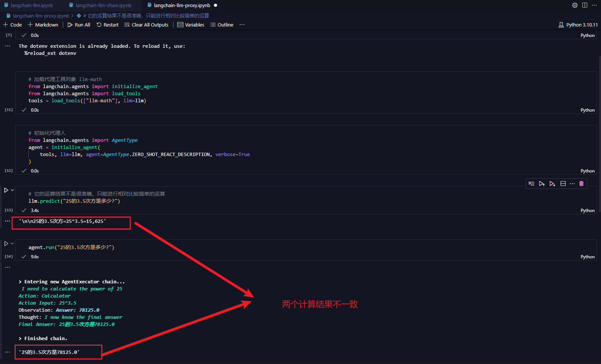
Task: Execute cell and below icon
Action: point(552,184)
